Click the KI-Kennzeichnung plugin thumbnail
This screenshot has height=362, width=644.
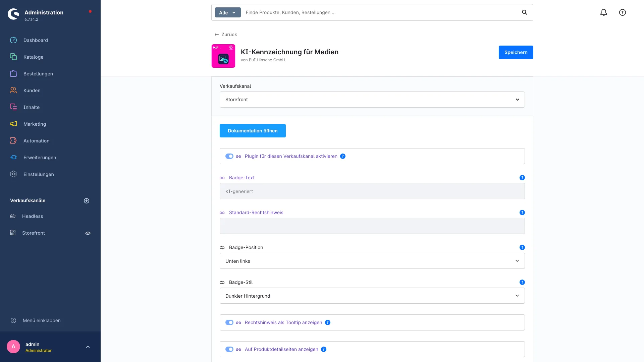(223, 56)
